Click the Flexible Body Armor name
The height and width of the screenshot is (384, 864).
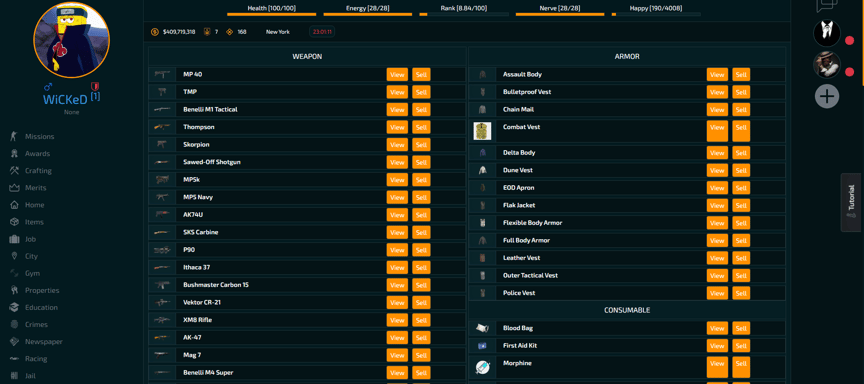pos(532,223)
